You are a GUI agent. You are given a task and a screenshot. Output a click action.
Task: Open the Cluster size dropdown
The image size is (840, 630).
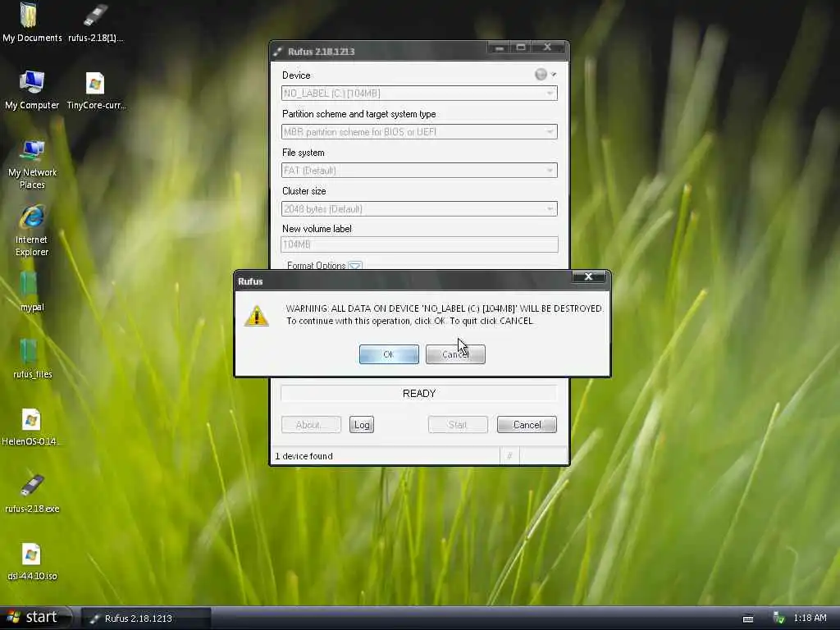pos(419,209)
